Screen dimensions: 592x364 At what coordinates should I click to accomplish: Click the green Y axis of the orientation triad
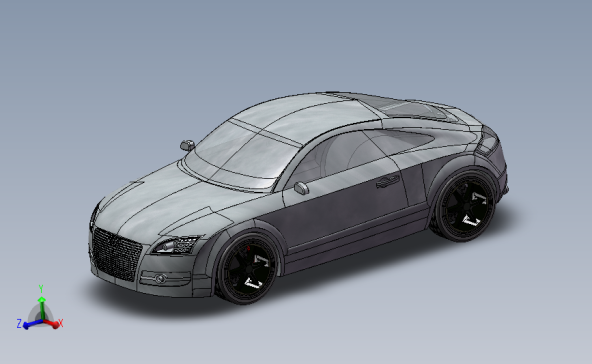coord(42,308)
